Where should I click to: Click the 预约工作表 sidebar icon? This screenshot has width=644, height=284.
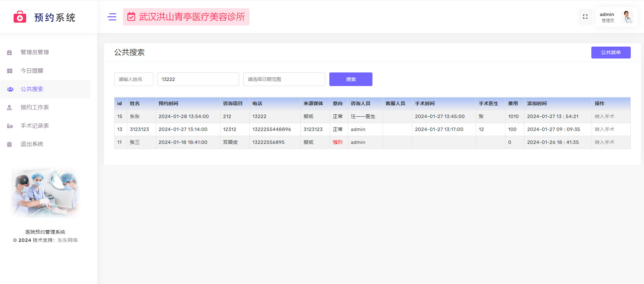(x=10, y=107)
